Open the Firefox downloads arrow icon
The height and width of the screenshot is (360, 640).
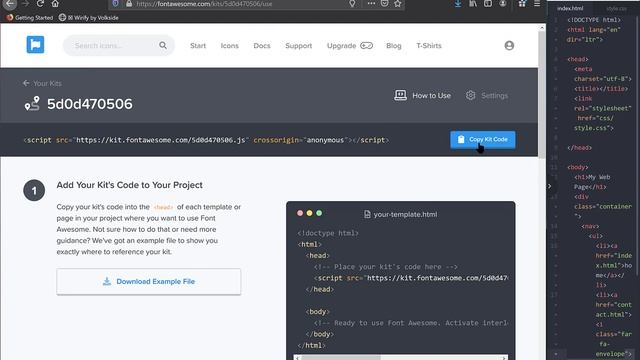(x=458, y=4)
